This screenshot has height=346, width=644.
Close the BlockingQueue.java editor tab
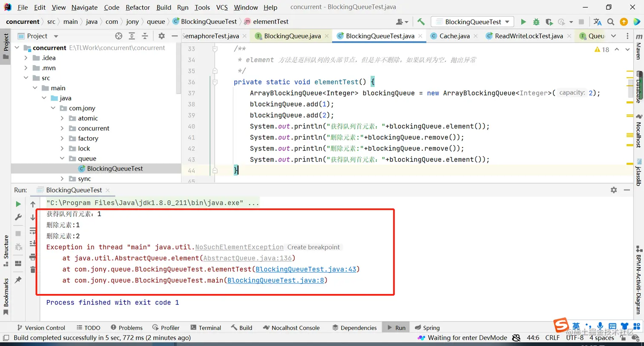(x=328, y=36)
